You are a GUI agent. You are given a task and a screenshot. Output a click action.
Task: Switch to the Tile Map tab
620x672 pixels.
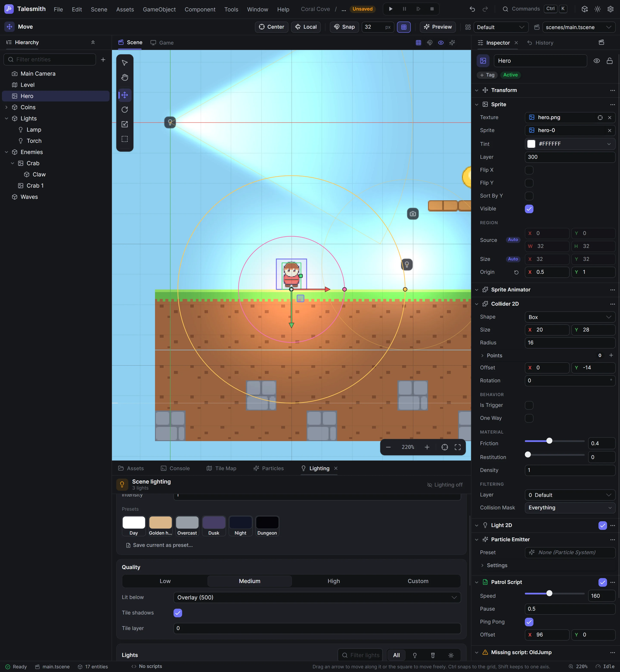click(222, 468)
